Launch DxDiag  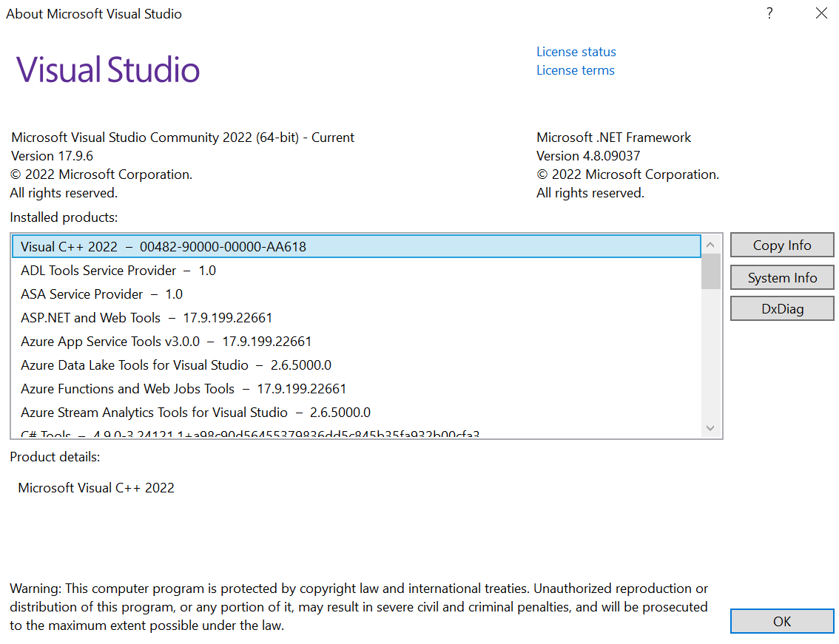coord(781,309)
